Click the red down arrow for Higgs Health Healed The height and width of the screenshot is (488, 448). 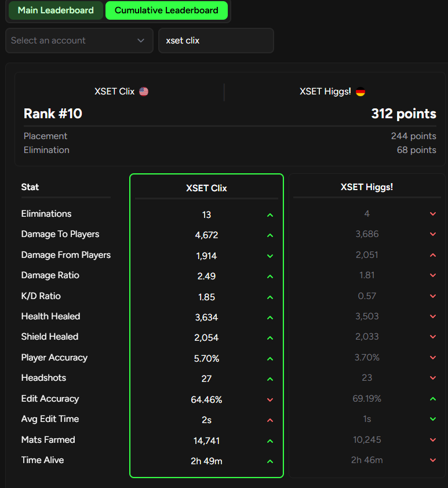[x=433, y=316]
